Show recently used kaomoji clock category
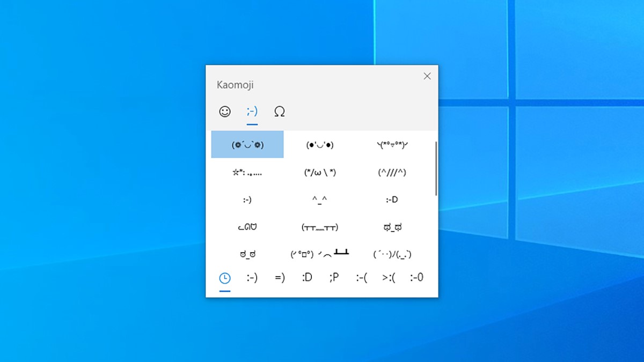The image size is (644, 362). (225, 278)
